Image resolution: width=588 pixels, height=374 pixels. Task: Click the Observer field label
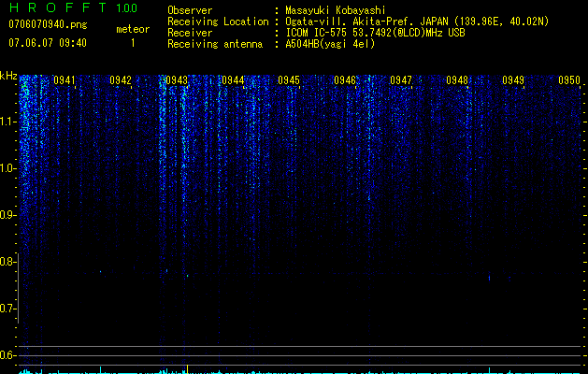pyautogui.click(x=190, y=10)
